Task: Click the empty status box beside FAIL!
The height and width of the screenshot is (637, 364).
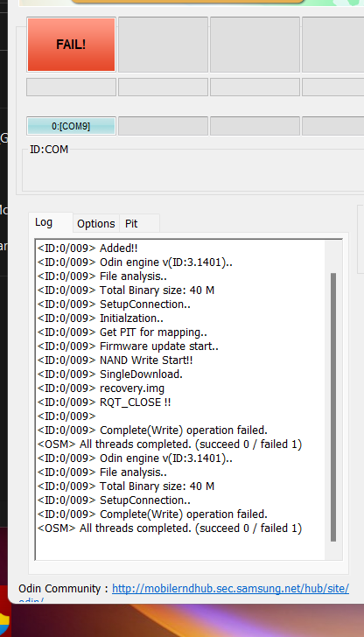Action: pyautogui.click(x=163, y=45)
